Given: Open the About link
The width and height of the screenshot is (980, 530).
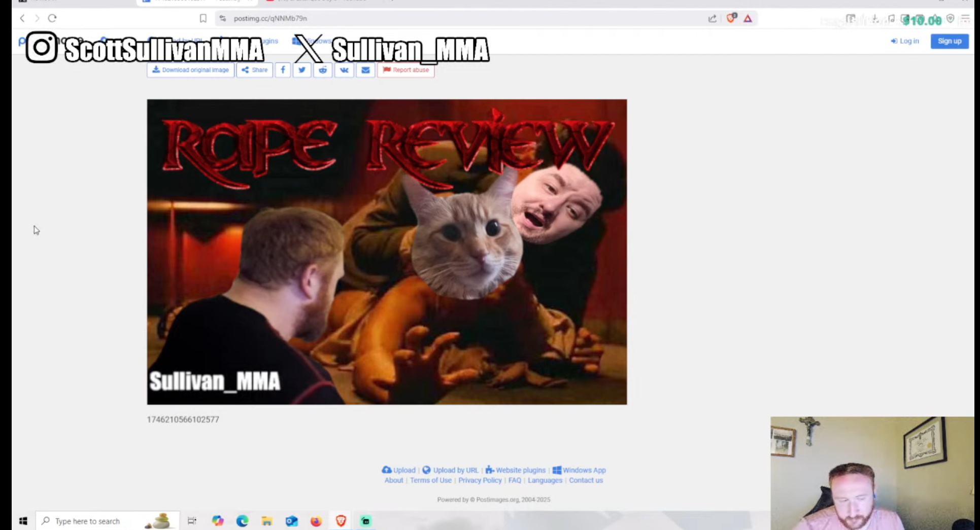Looking at the screenshot, I should (x=394, y=480).
